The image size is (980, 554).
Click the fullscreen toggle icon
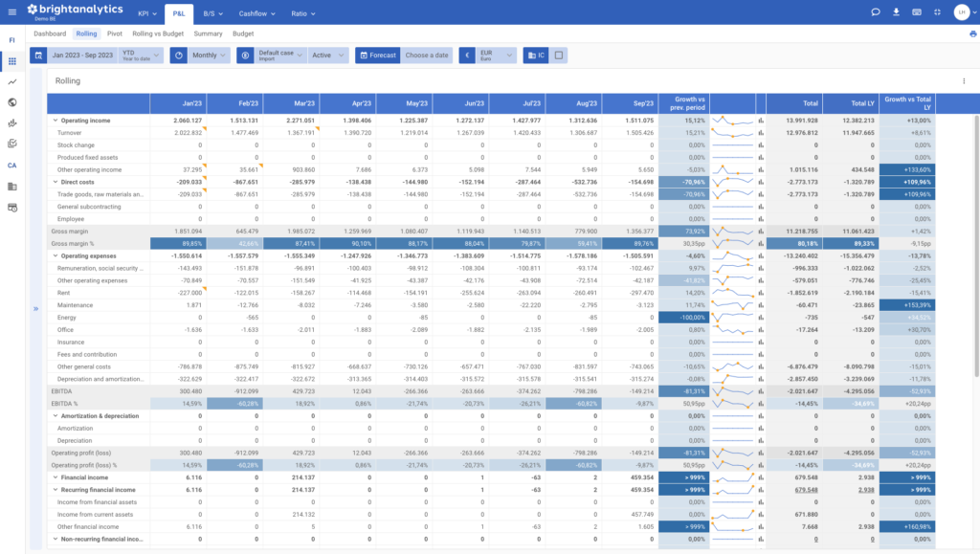(938, 11)
